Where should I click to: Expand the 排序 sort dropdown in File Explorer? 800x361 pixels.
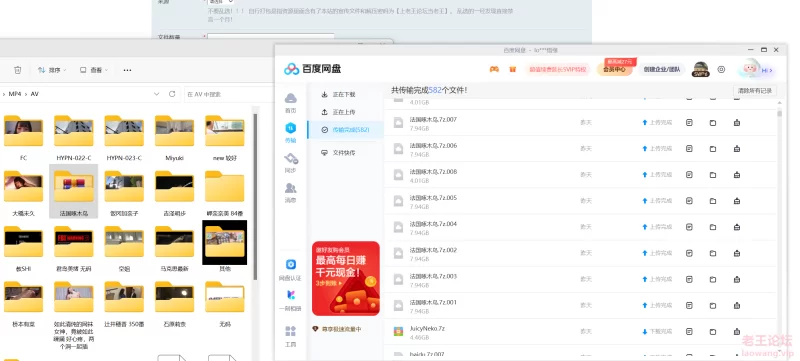(52, 70)
